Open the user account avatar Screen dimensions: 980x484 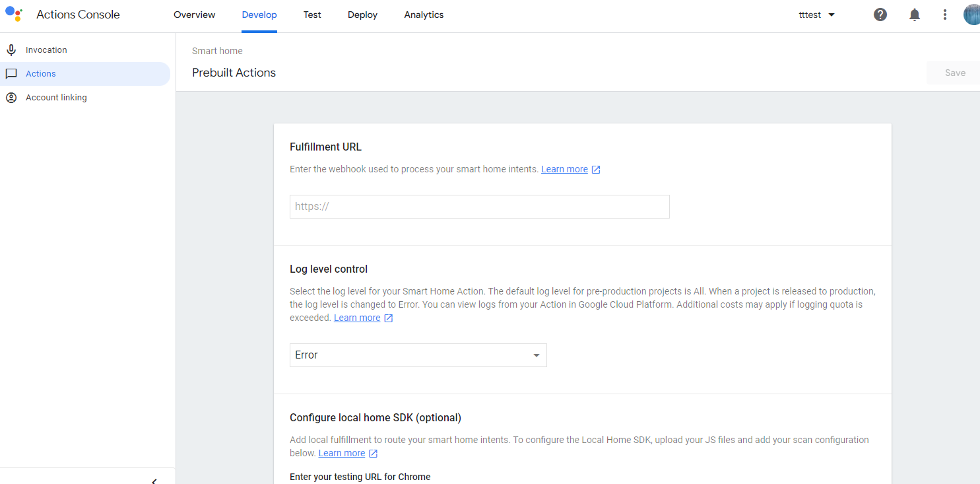point(971,15)
